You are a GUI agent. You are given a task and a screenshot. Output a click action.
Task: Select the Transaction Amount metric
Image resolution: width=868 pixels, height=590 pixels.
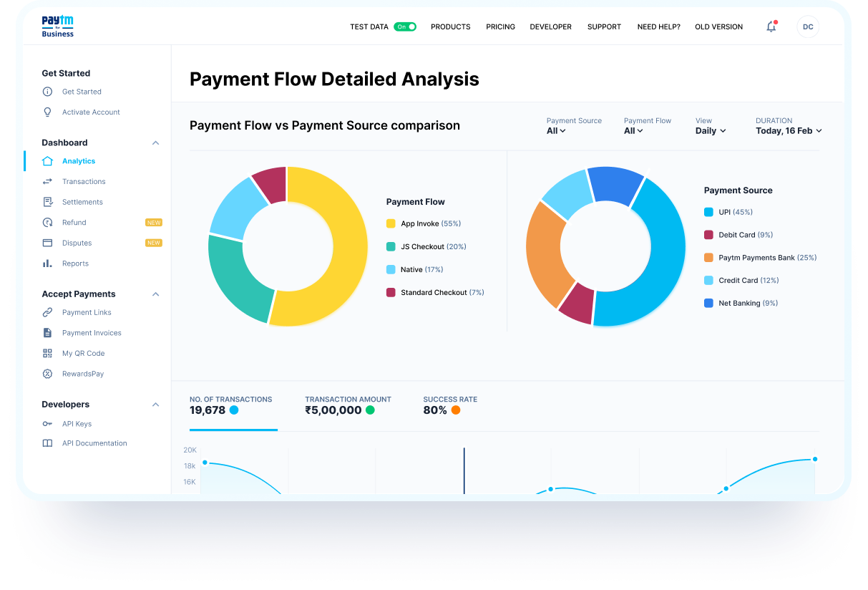tap(348, 405)
